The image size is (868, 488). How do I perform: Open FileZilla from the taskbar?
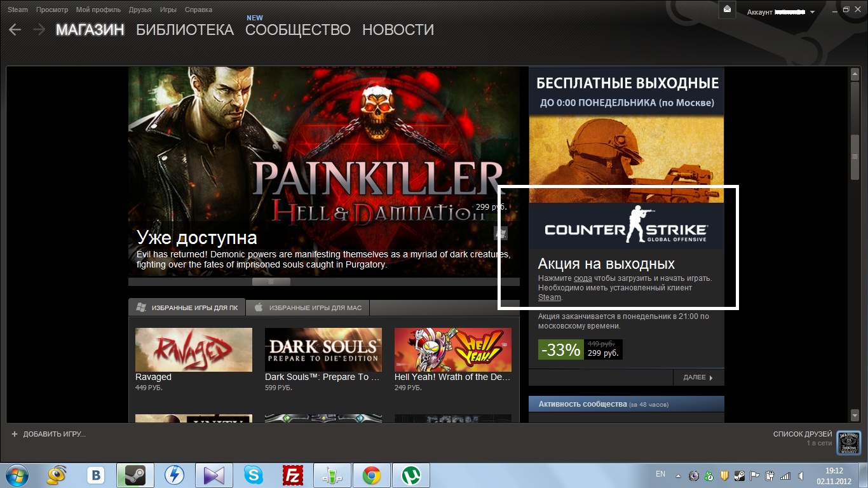pos(292,475)
